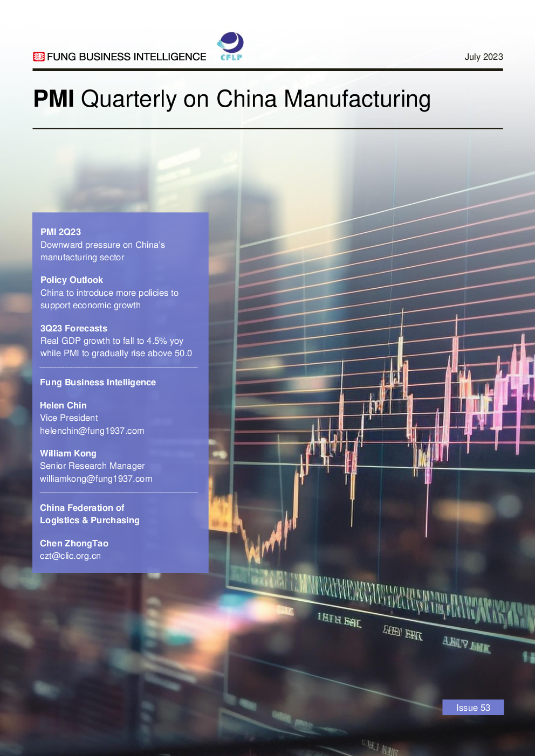
Task: Click the Real GDP growth forecast text
Action: 115,347
